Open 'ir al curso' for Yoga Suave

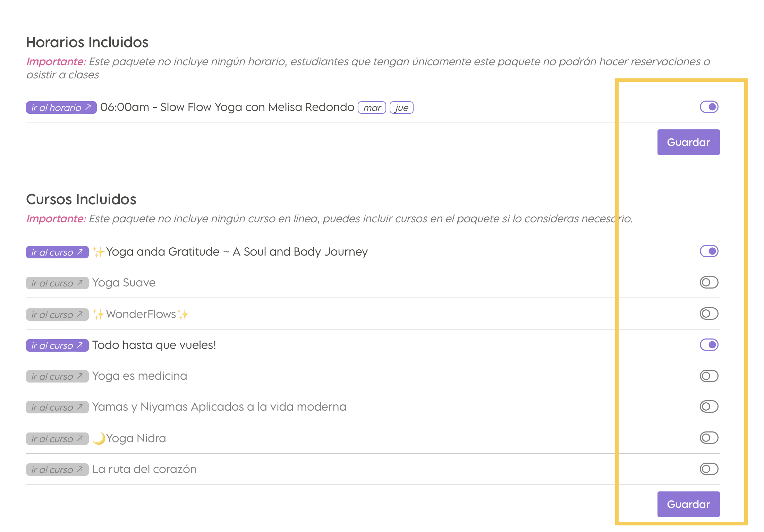[57, 283]
